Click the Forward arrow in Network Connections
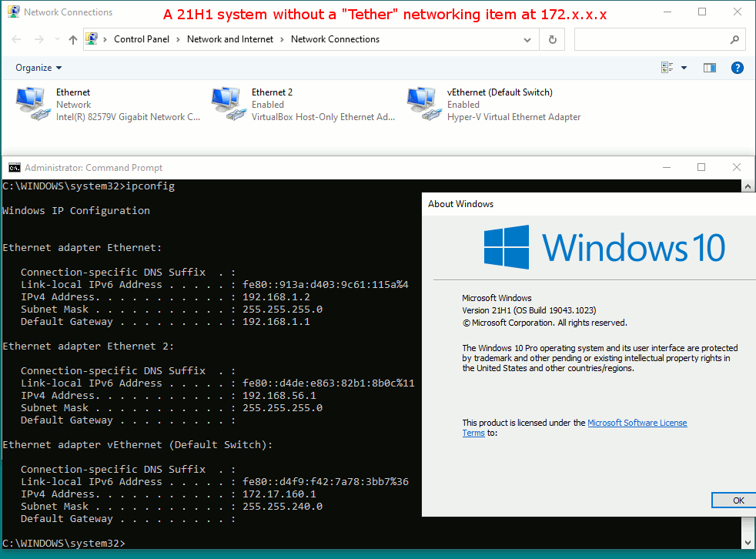Image resolution: width=756 pixels, height=559 pixels. 39,39
